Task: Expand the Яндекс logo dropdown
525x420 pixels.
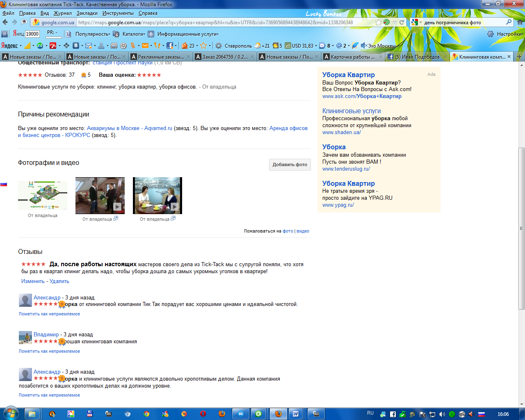Action: coord(20,46)
